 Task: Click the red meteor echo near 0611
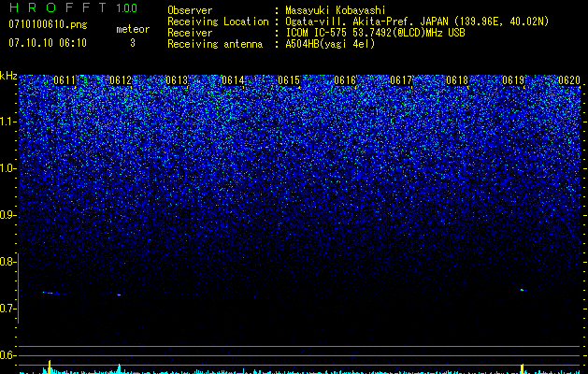coord(49,293)
